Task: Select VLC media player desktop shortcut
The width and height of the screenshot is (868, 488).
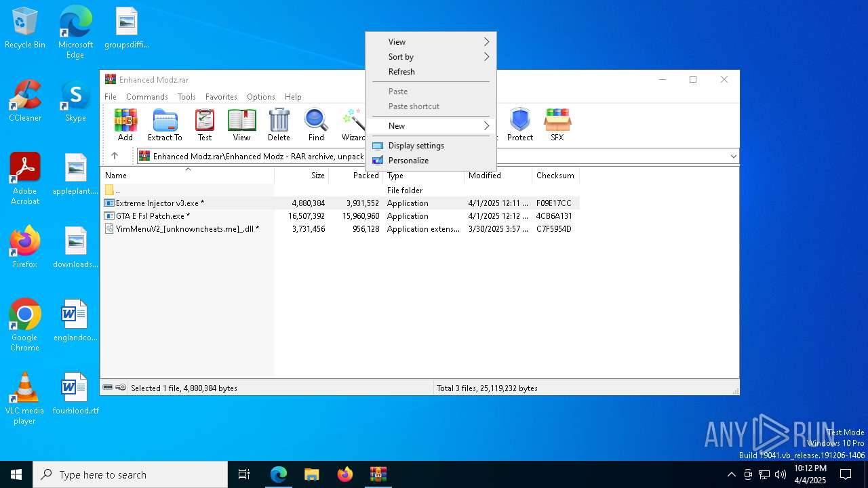Action: point(25,399)
